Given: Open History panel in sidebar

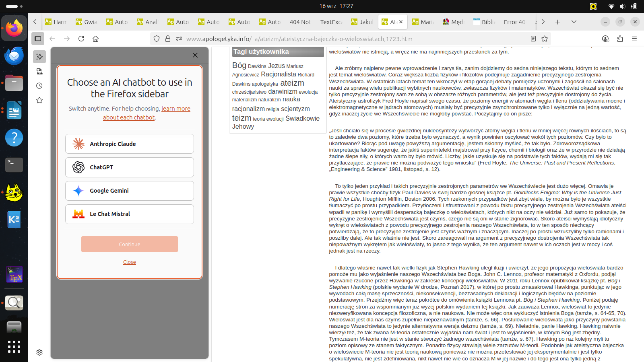Looking at the screenshot, I should [x=39, y=86].
